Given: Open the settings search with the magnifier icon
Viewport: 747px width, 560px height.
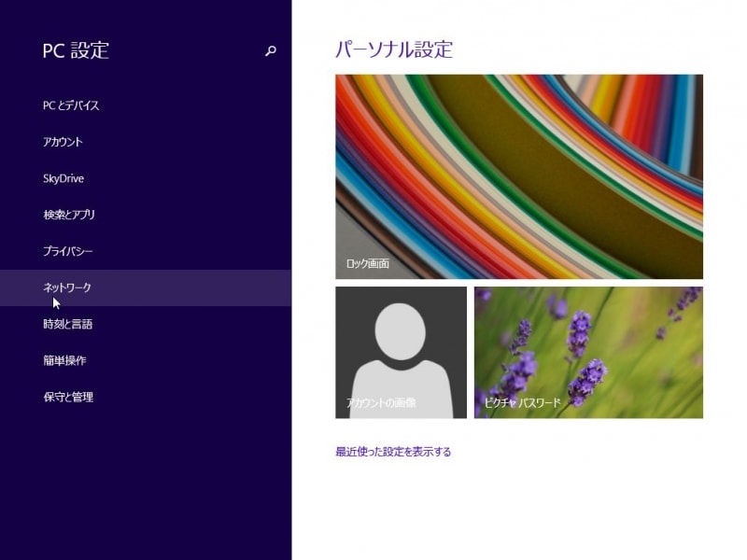Looking at the screenshot, I should tap(270, 50).
